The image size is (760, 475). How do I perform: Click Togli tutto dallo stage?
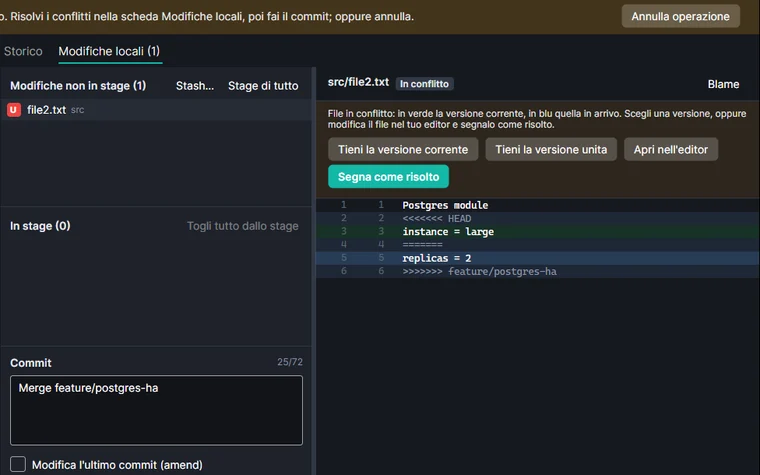tap(243, 226)
